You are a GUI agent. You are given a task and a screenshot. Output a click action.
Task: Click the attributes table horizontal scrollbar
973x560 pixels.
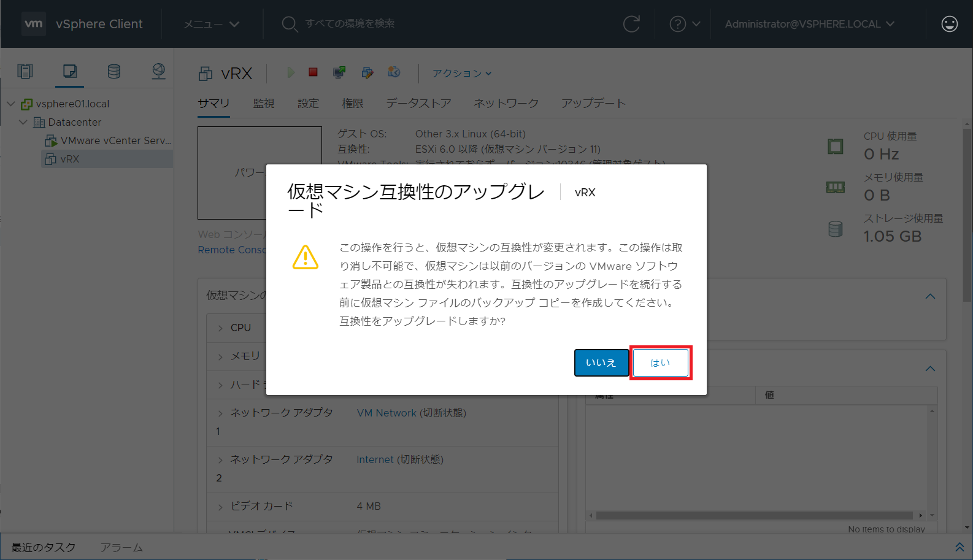[x=754, y=515]
